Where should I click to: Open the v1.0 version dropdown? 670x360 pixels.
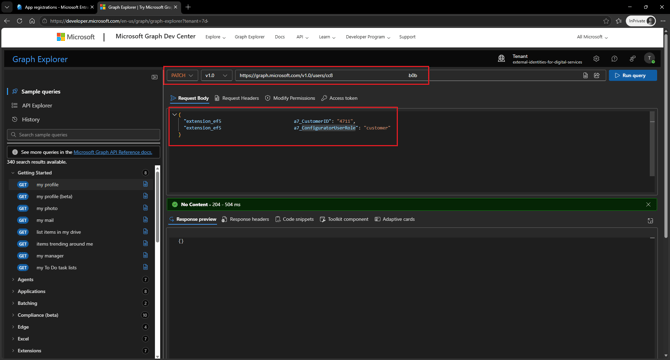pyautogui.click(x=216, y=76)
